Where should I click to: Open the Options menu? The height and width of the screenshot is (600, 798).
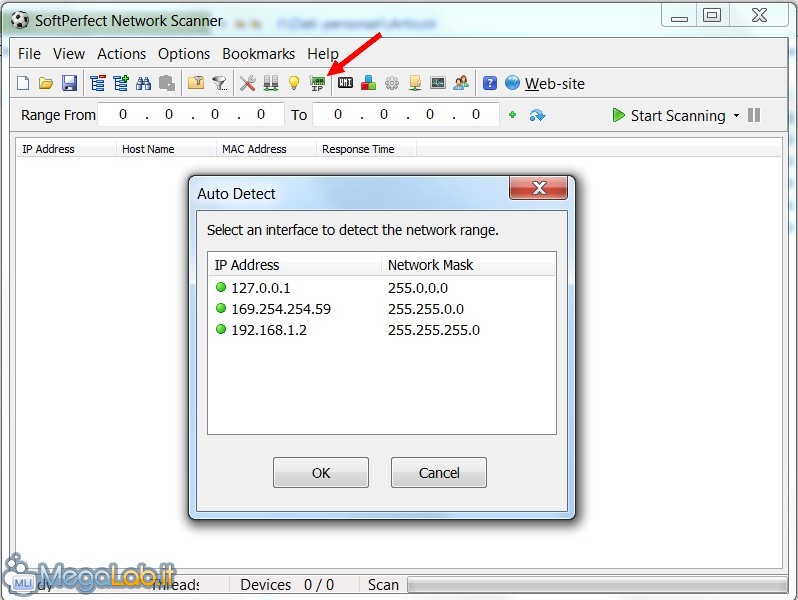pyautogui.click(x=184, y=53)
